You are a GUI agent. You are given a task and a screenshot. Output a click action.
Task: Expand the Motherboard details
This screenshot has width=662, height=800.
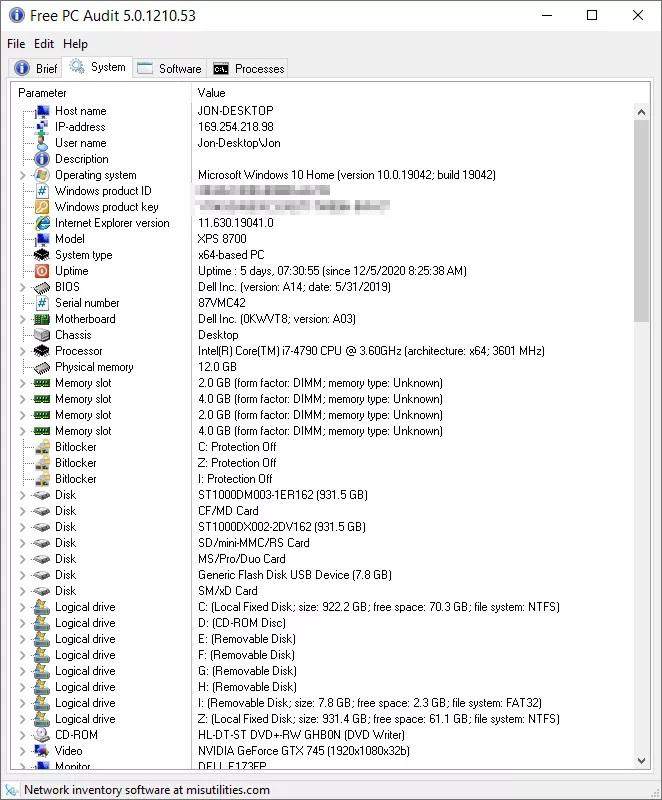point(23,319)
